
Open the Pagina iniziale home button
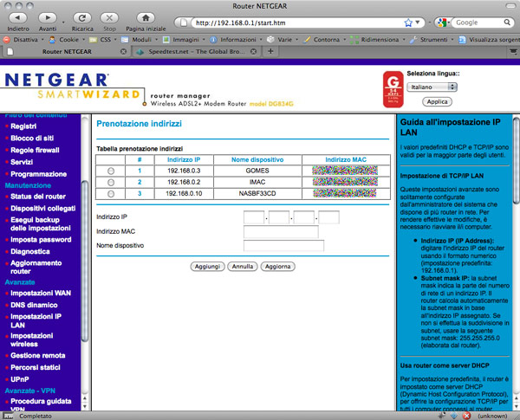click(146, 18)
